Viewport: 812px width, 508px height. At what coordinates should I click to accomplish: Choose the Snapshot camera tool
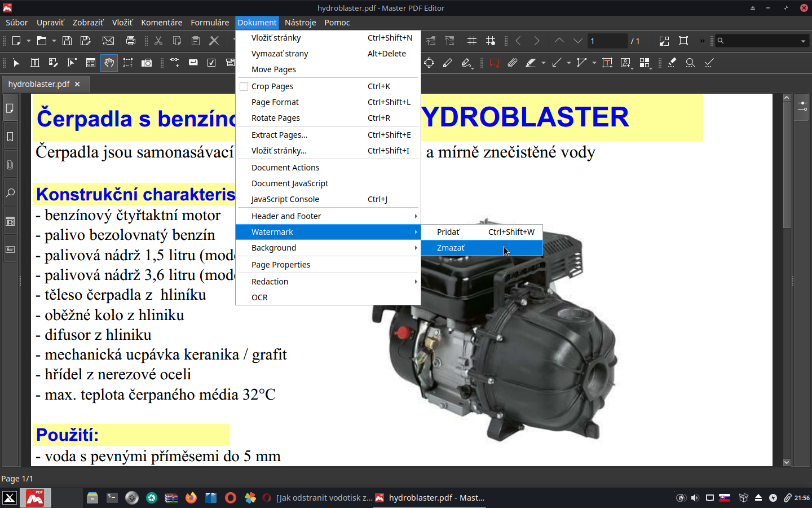tap(147, 63)
